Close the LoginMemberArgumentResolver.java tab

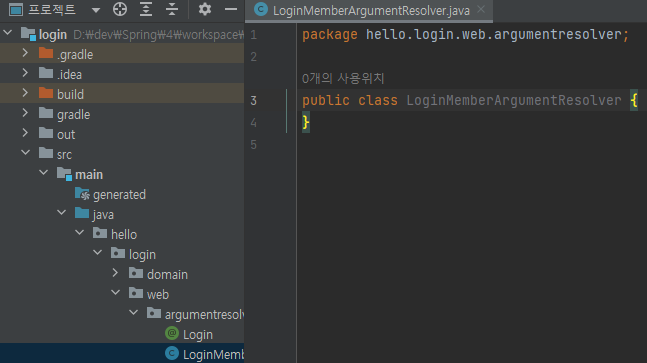coord(481,9)
